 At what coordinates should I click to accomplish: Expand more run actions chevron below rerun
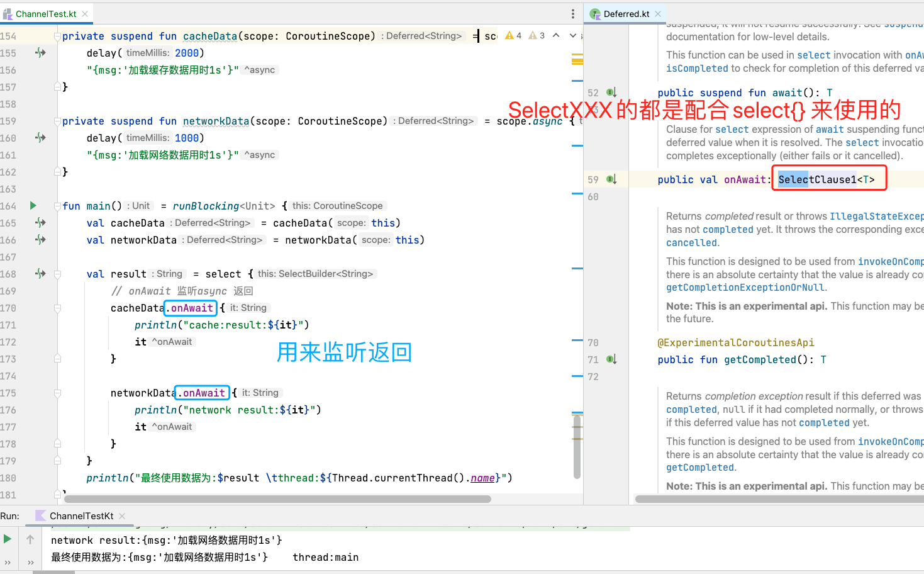pos(8,563)
